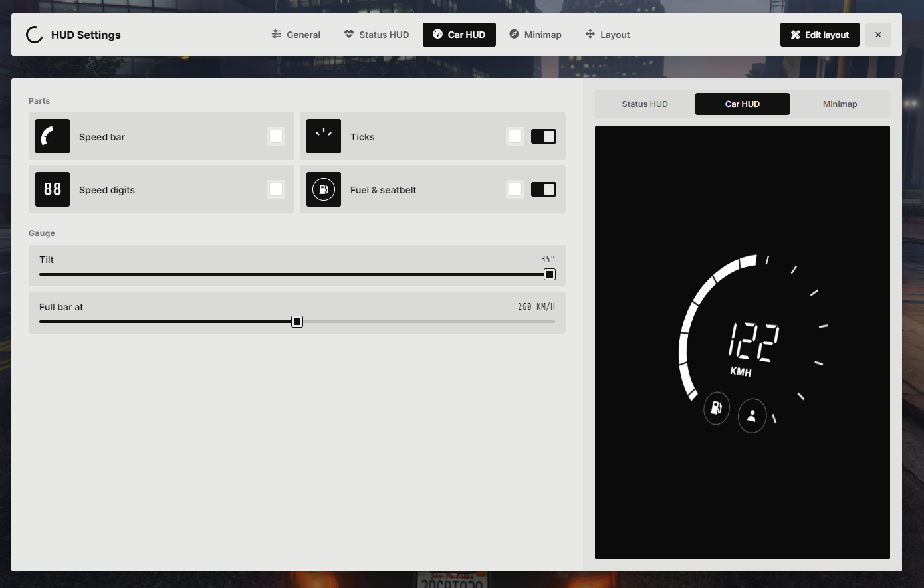Toggle the Ticks switch
Viewport: 924px width, 588px height.
point(544,136)
